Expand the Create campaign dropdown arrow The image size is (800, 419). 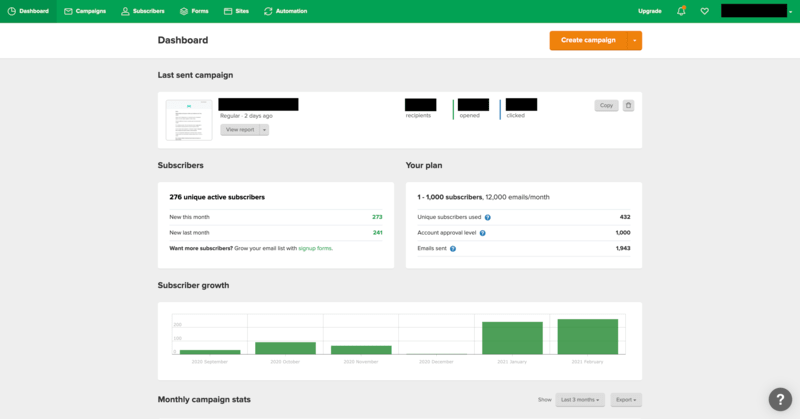pos(635,40)
